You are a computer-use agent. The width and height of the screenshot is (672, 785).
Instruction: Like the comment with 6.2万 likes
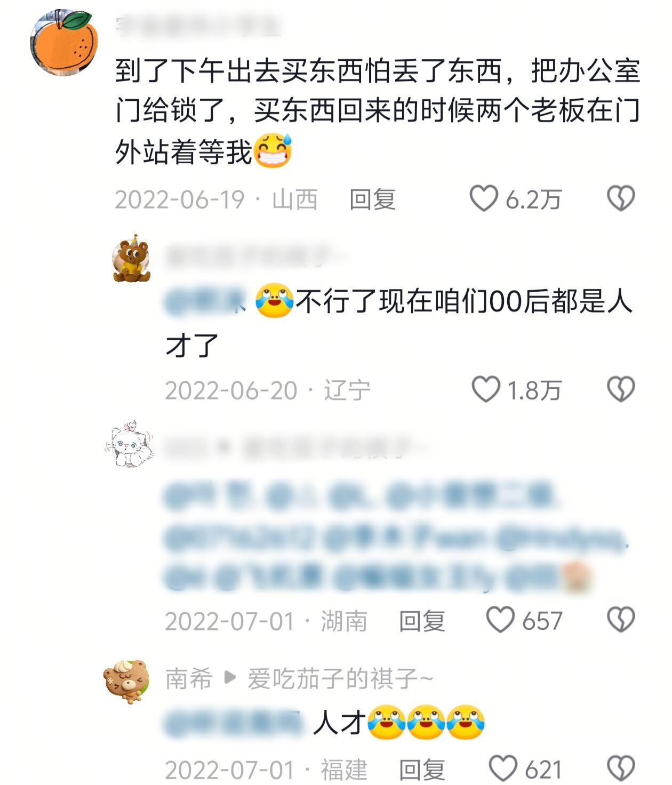click(483, 198)
